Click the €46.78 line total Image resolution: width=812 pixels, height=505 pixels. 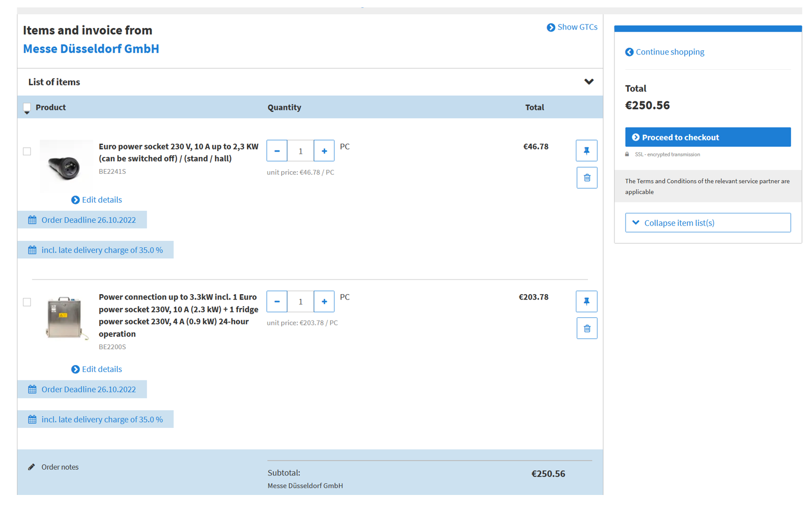click(536, 146)
